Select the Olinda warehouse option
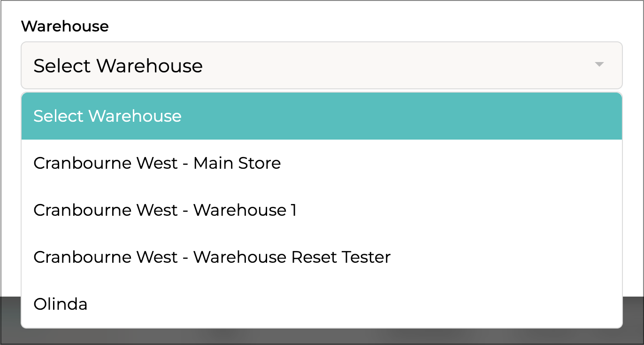The width and height of the screenshot is (644, 345). [61, 304]
